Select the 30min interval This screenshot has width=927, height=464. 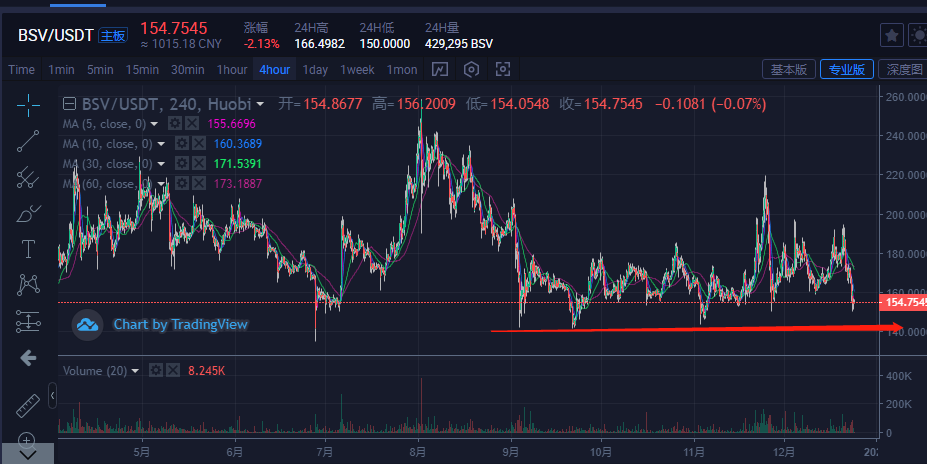[187, 70]
